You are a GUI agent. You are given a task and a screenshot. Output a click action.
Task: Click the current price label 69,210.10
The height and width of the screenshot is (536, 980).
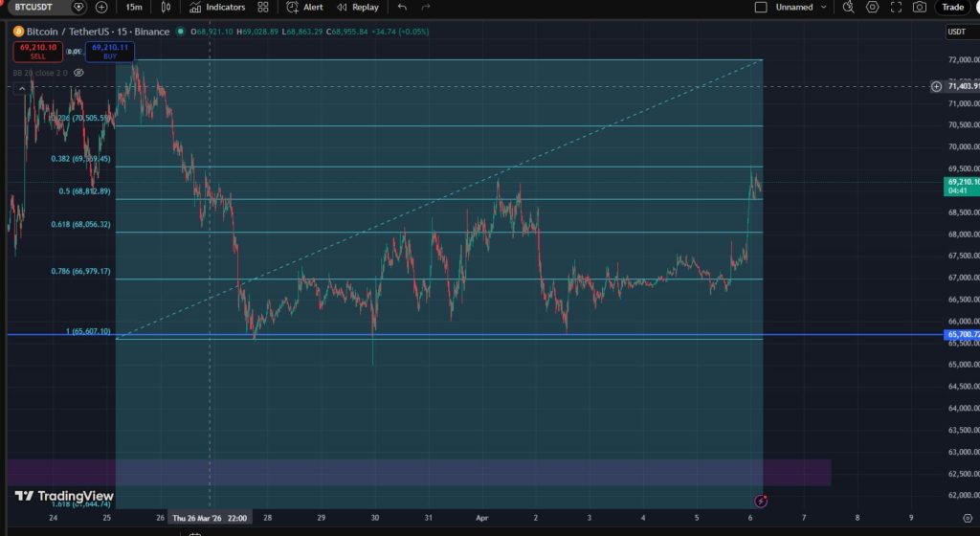pos(963,186)
